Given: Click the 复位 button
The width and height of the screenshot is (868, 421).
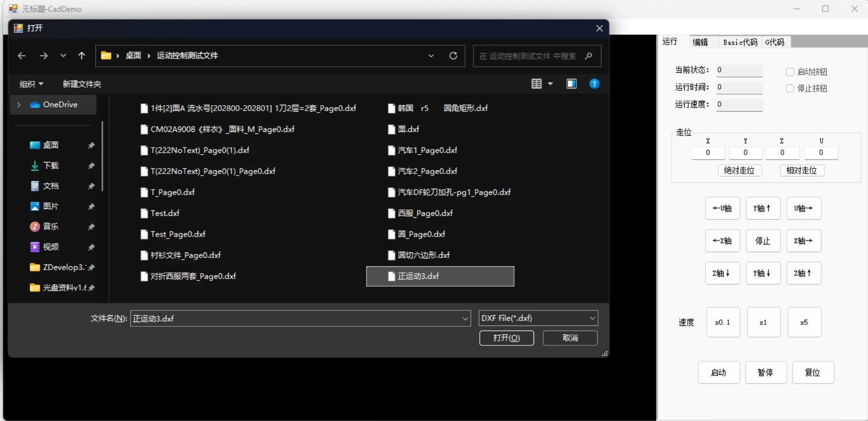Looking at the screenshot, I should tap(813, 372).
